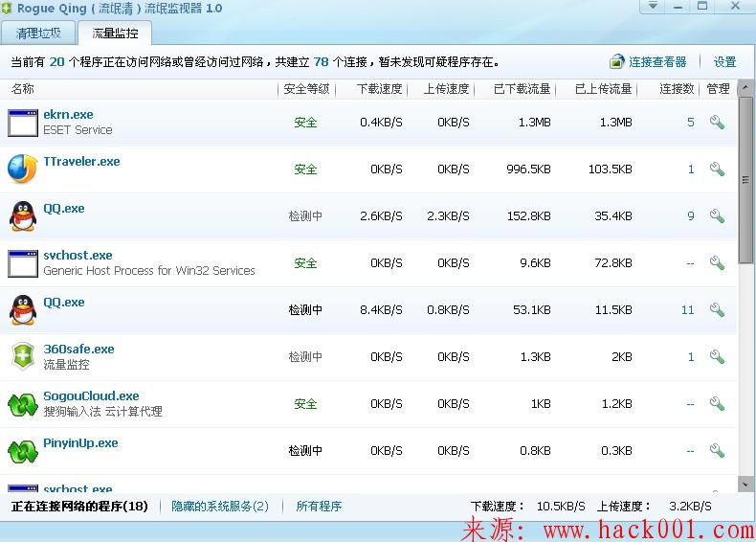Switch to the 清理垃圾 tab

point(38,34)
